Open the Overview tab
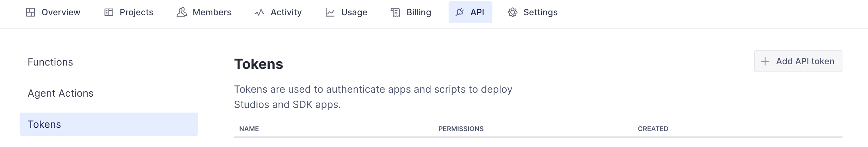 click(53, 13)
